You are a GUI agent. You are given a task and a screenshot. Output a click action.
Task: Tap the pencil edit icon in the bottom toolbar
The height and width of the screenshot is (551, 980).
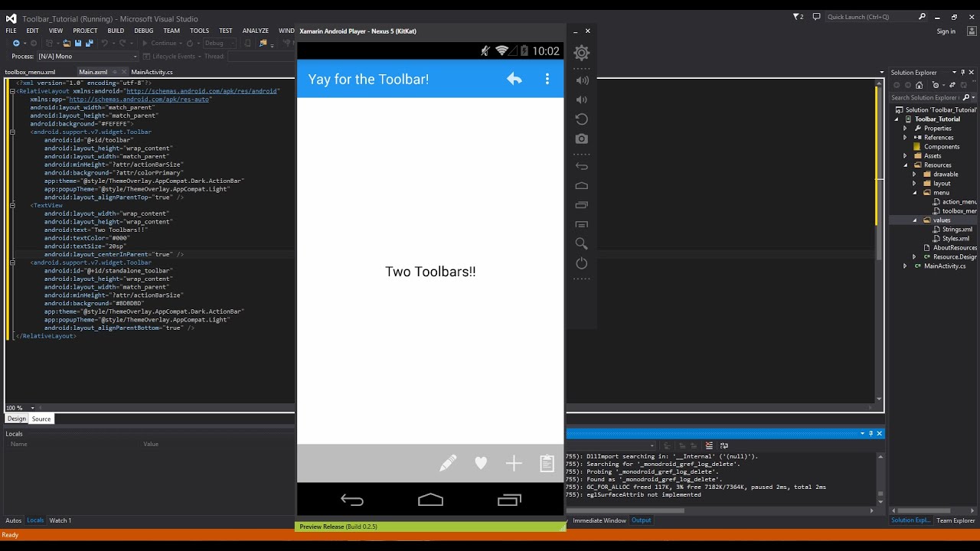[x=448, y=463]
